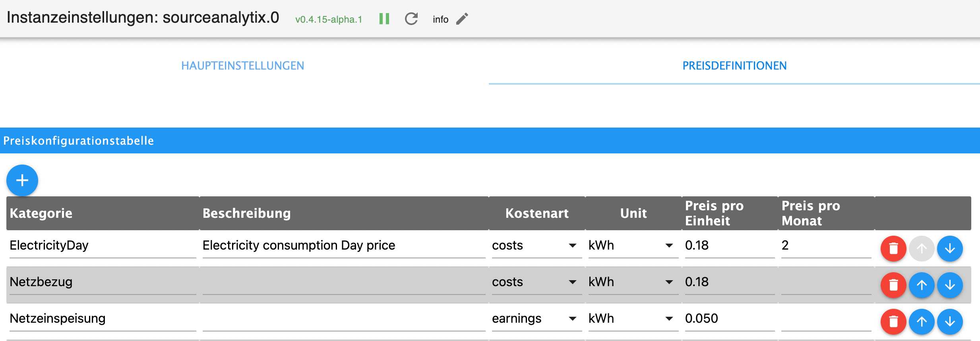980x341 pixels.
Task: Open Kostenart dropdown for ElectricityDay
Action: tap(536, 246)
